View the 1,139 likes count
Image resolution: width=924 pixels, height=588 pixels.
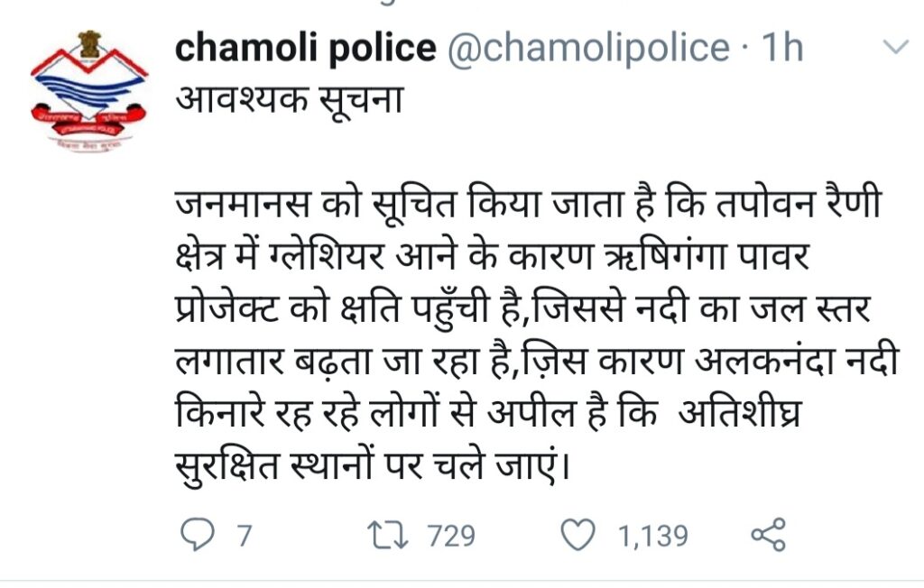click(653, 537)
